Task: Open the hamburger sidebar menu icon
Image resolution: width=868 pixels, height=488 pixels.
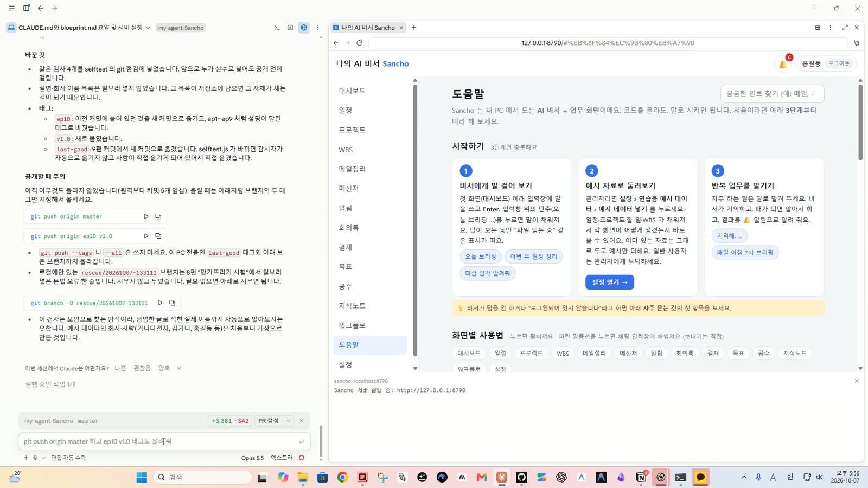Action: [x=11, y=8]
